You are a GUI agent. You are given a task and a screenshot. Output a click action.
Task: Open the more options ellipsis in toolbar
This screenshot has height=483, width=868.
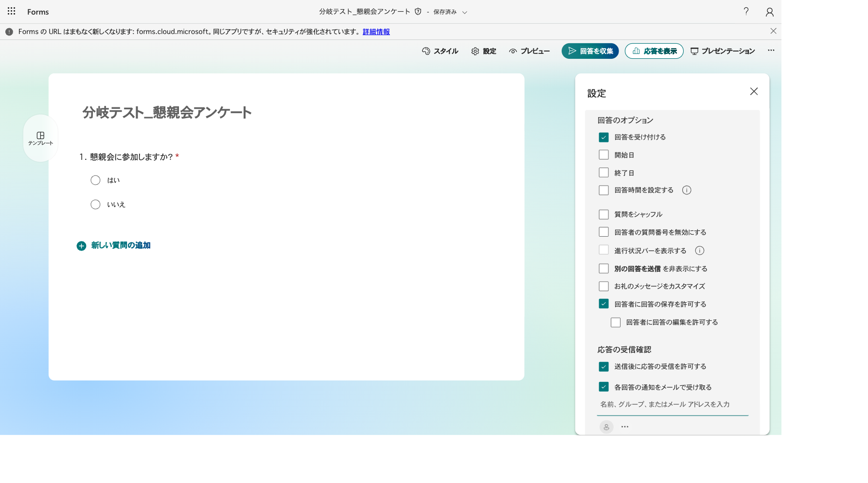coord(771,51)
